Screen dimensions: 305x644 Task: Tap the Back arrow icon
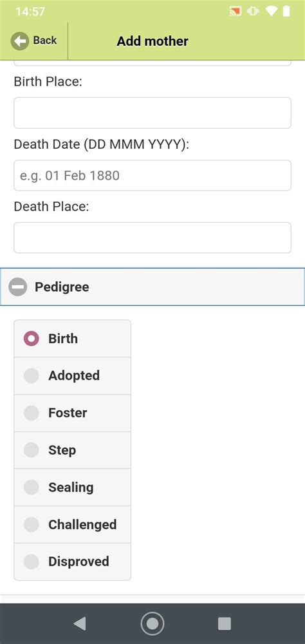click(x=20, y=41)
